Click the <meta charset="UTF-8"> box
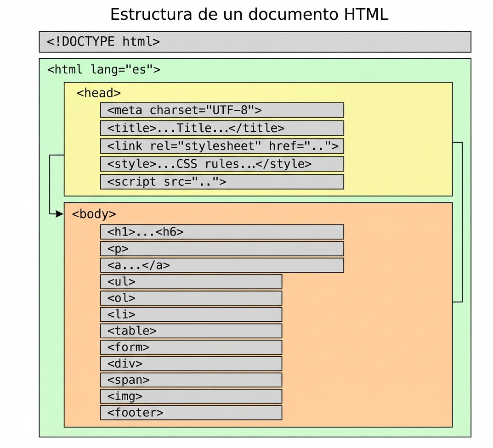 click(222, 110)
